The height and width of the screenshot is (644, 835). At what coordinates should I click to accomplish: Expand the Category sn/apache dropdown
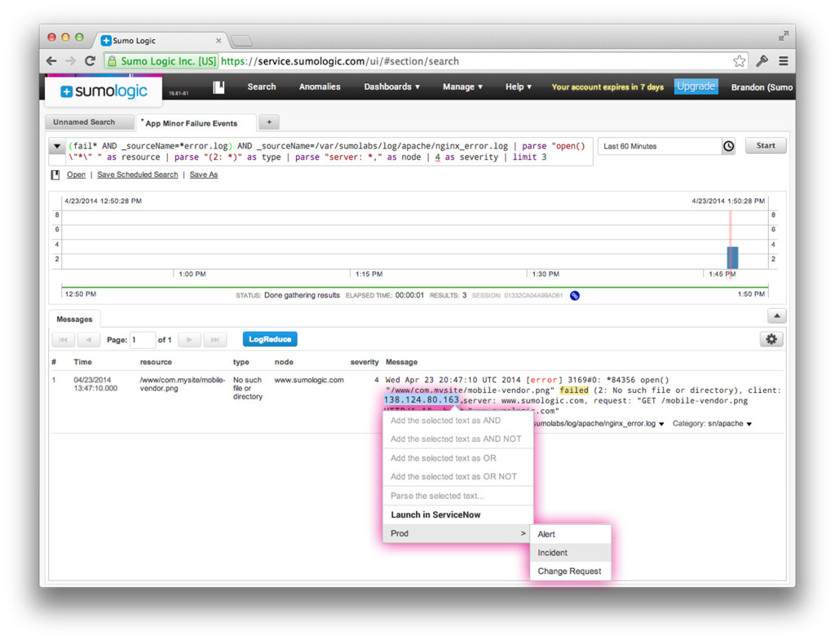749,424
